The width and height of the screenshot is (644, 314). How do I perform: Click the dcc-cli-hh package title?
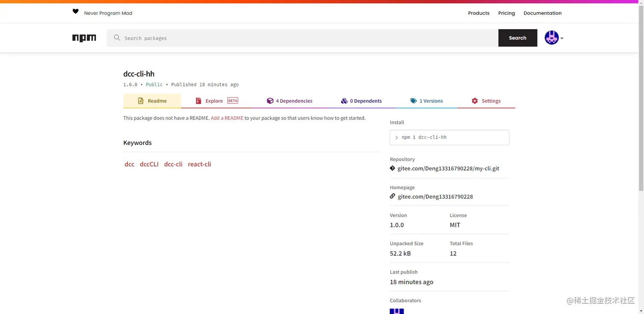click(139, 74)
